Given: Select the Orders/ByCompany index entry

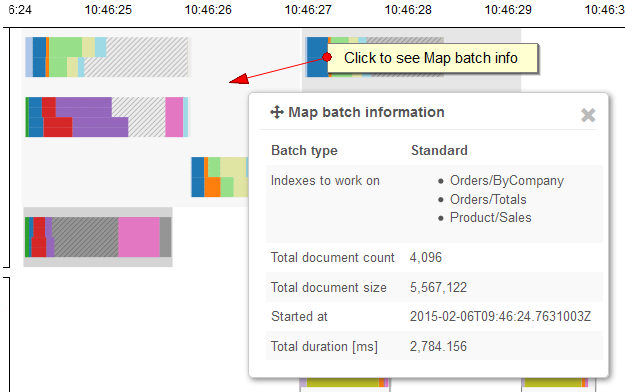Looking at the screenshot, I should point(507,181).
